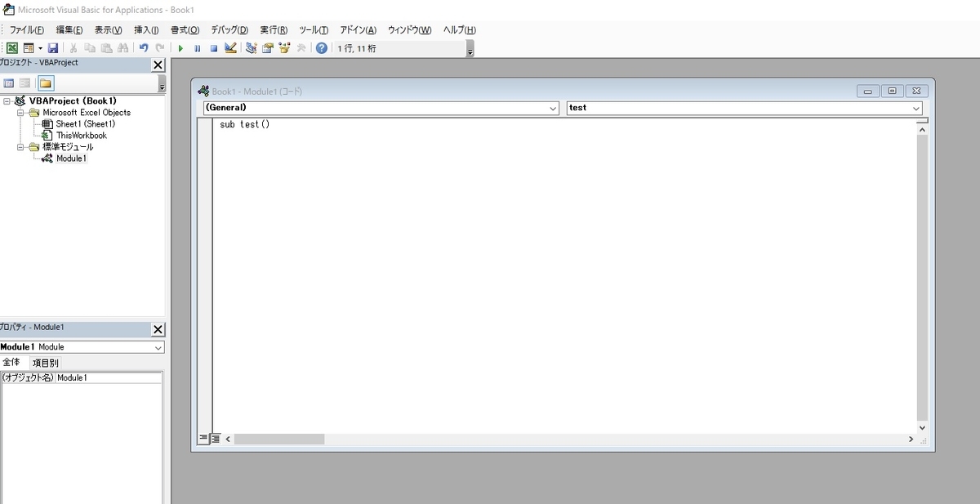Image resolution: width=980 pixels, height=504 pixels.
Task: Collapse the 標準モジュール folder
Action: click(21, 147)
